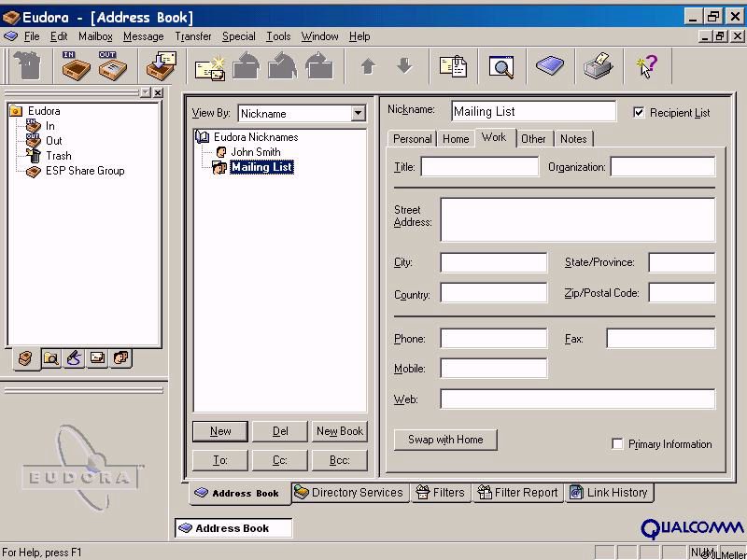This screenshot has height=560, width=747.
Task: Enable the Primary Information checkbox
Action: tap(617, 444)
